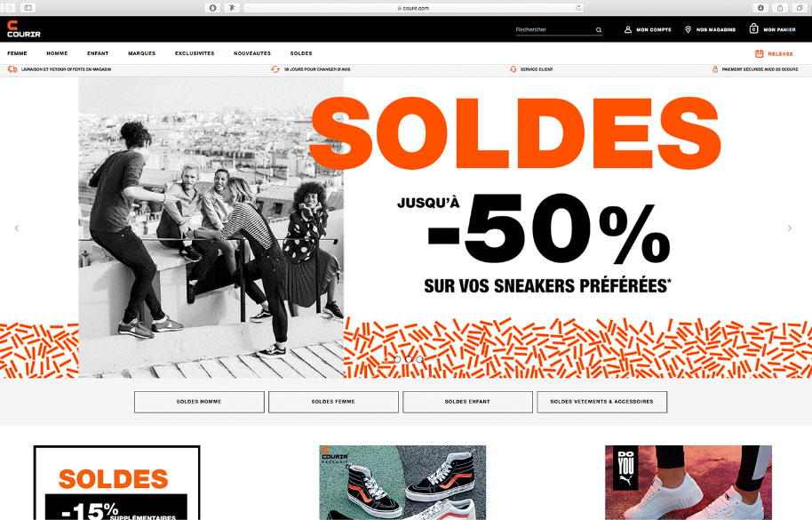Click the Soldes Vetements & Accessoires button

point(601,402)
